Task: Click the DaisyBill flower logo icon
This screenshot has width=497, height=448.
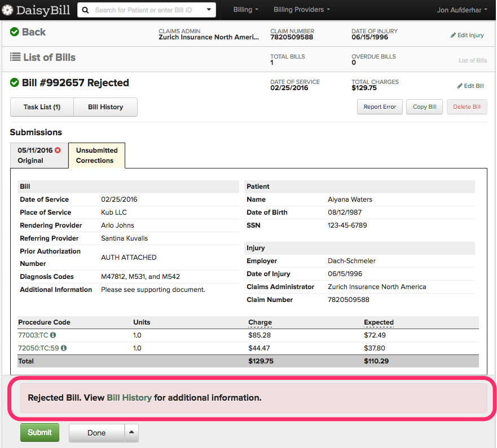Action: click(x=7, y=10)
